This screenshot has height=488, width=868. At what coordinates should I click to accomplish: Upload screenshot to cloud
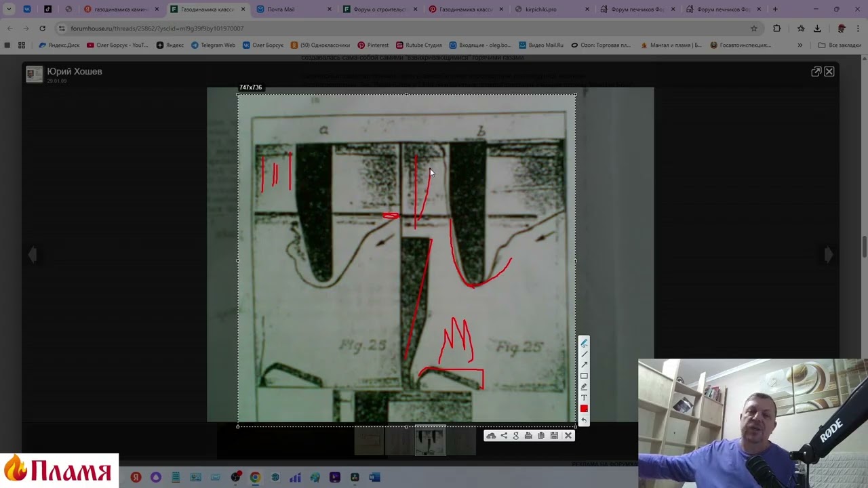(491, 436)
